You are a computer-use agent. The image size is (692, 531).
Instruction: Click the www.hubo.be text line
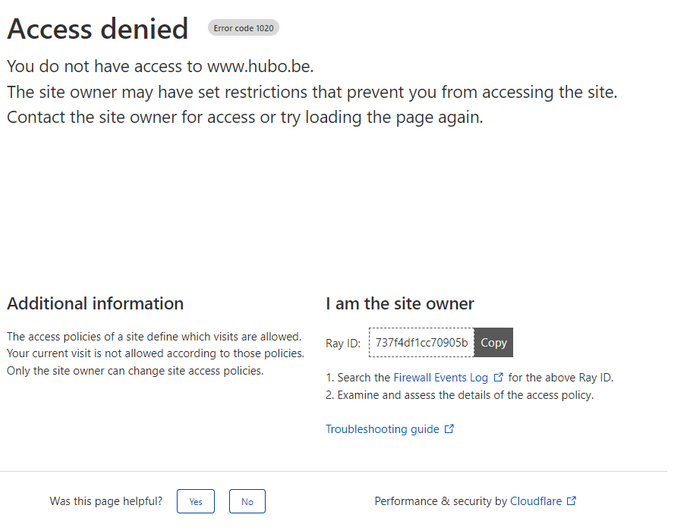click(x=160, y=67)
